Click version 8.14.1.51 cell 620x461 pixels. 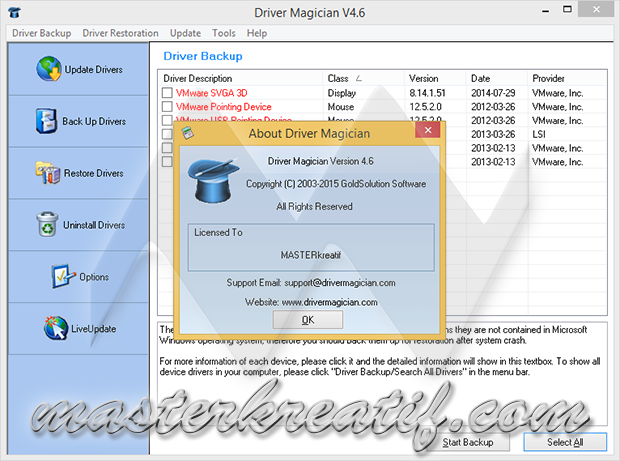[427, 93]
